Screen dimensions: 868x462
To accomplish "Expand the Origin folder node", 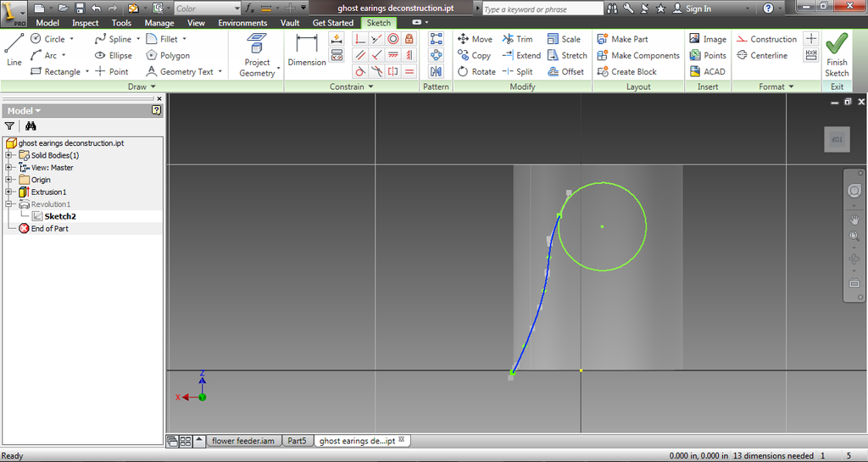I will [x=8, y=180].
